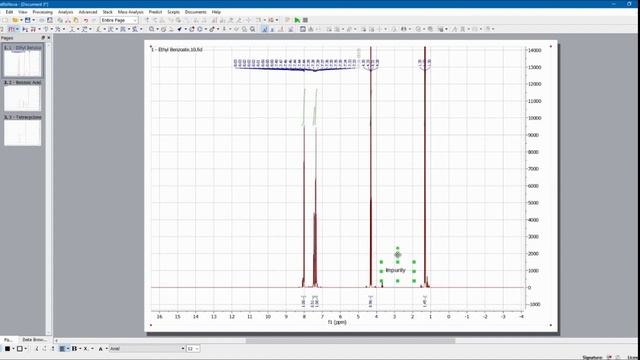Screen dimensions: 640x360
Task: Click the tall peak near 1.3 ppm
Action: [425, 167]
